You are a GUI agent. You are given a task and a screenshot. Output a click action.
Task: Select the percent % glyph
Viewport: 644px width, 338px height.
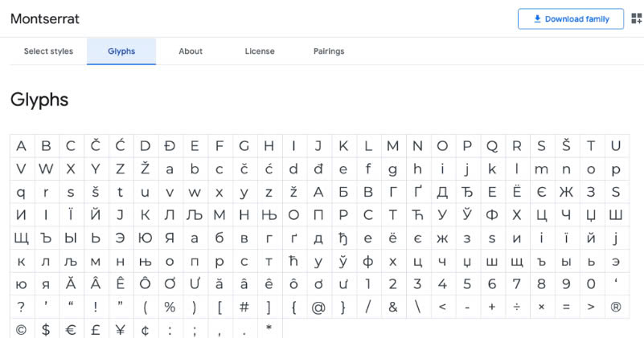[x=170, y=307]
